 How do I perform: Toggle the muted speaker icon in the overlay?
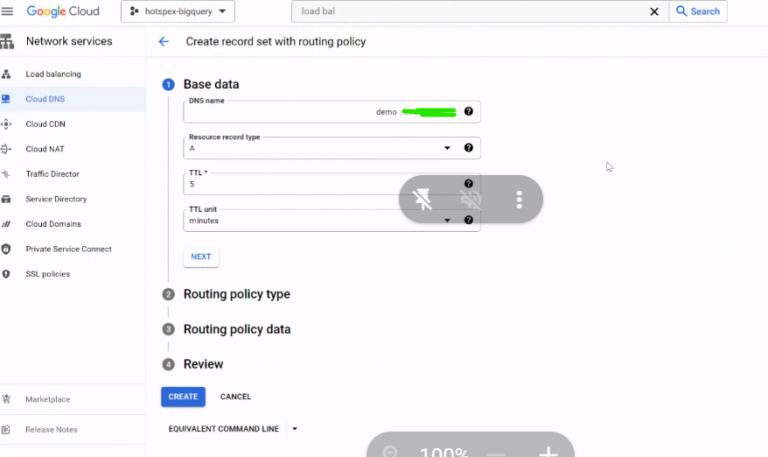click(471, 199)
